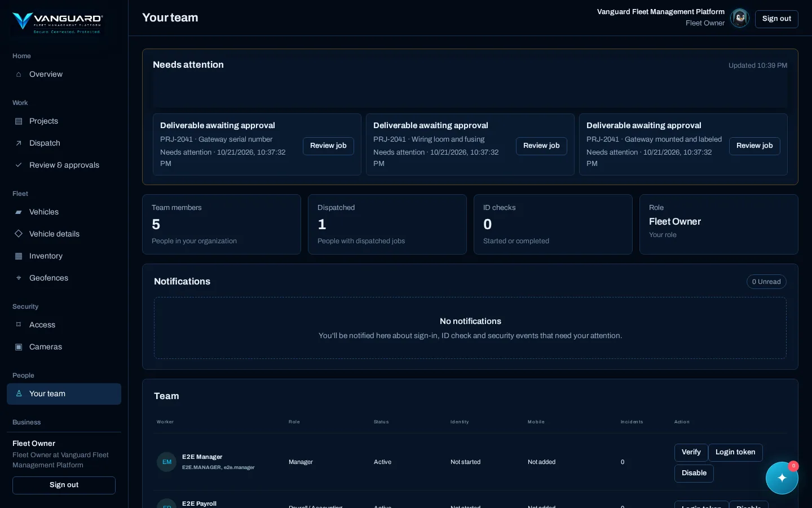Open Vehicles in the Fleet menu
Viewport: 812px width, 508px height.
pyautogui.click(x=64, y=212)
